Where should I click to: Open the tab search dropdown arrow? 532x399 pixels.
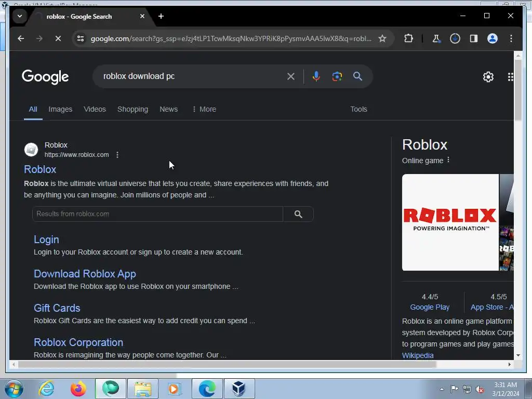click(20, 16)
